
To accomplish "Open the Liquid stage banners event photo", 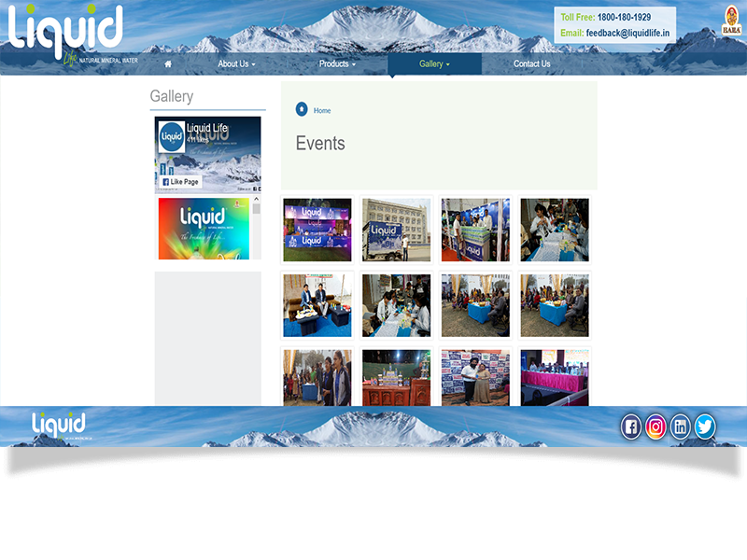I will tap(317, 230).
